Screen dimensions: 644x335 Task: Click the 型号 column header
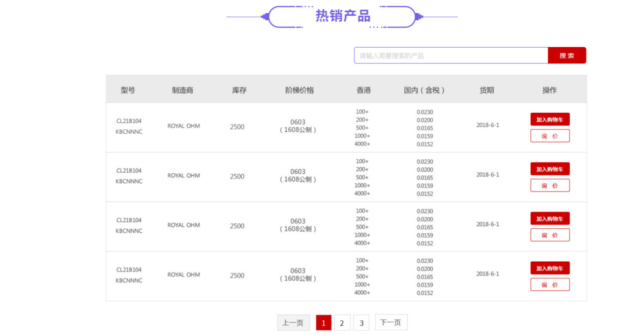128,90
